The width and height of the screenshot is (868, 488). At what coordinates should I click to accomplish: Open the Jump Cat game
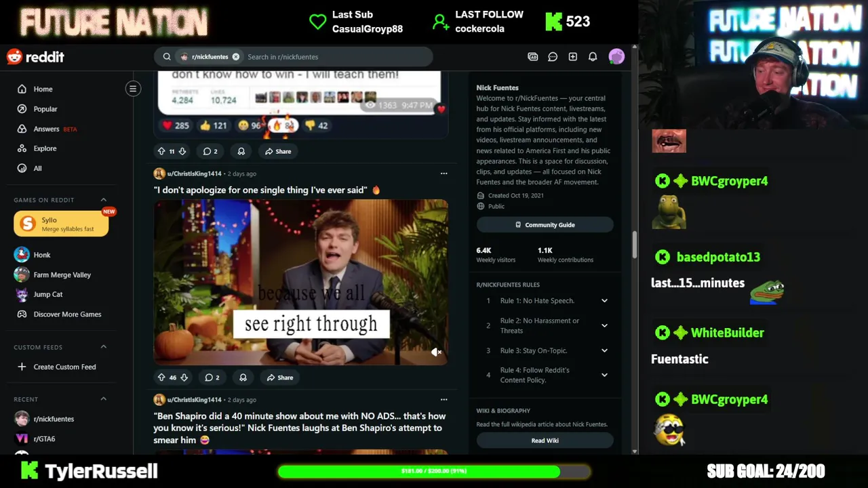(x=47, y=294)
